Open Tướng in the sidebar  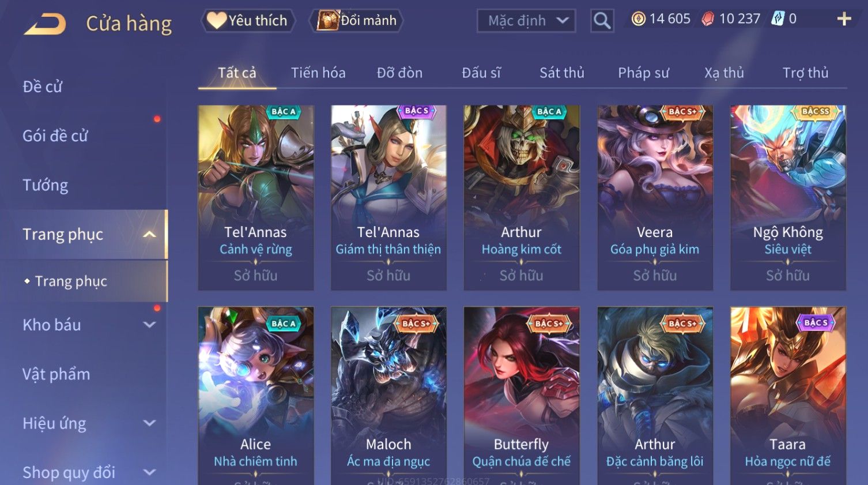(45, 185)
